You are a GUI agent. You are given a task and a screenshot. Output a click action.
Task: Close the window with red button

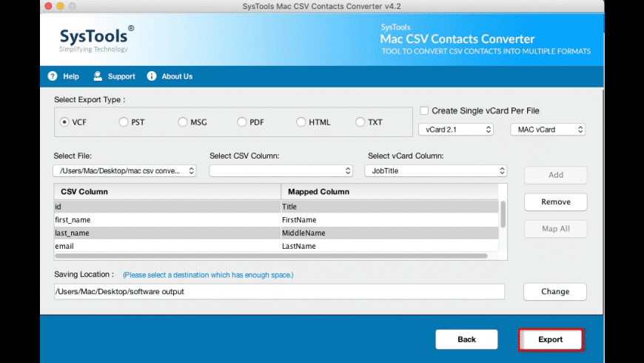tap(48, 6)
